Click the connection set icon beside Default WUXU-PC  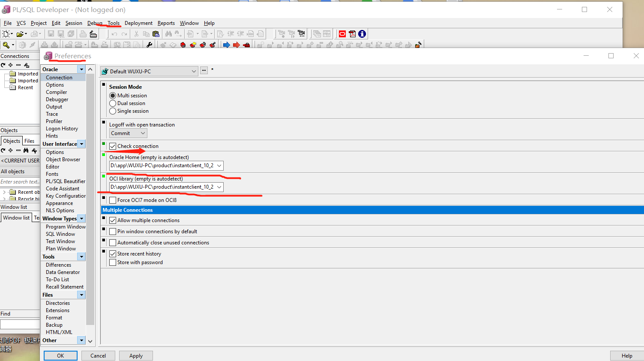pyautogui.click(x=105, y=72)
